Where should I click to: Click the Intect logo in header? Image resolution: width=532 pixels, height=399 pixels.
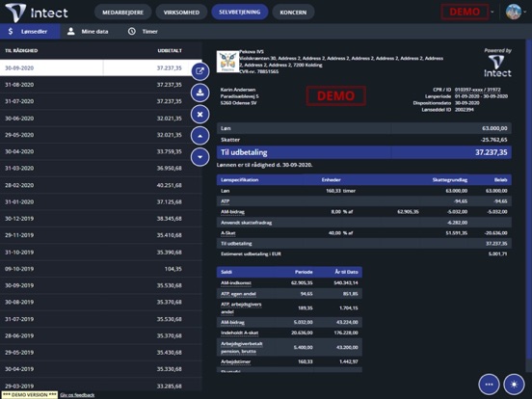37,13
